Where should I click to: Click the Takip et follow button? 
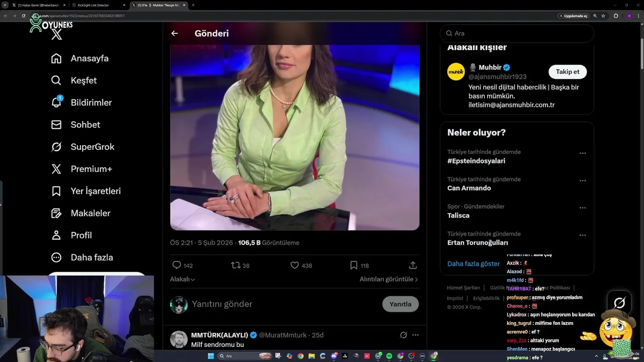click(568, 71)
